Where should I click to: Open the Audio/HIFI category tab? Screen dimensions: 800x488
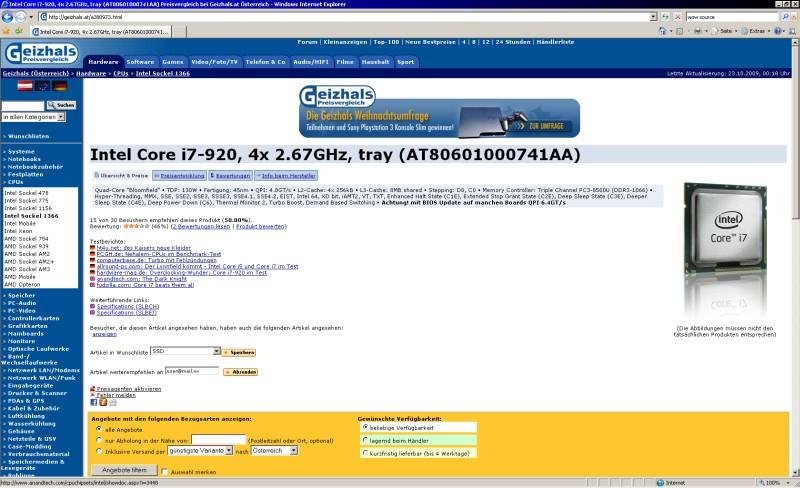tap(311, 62)
